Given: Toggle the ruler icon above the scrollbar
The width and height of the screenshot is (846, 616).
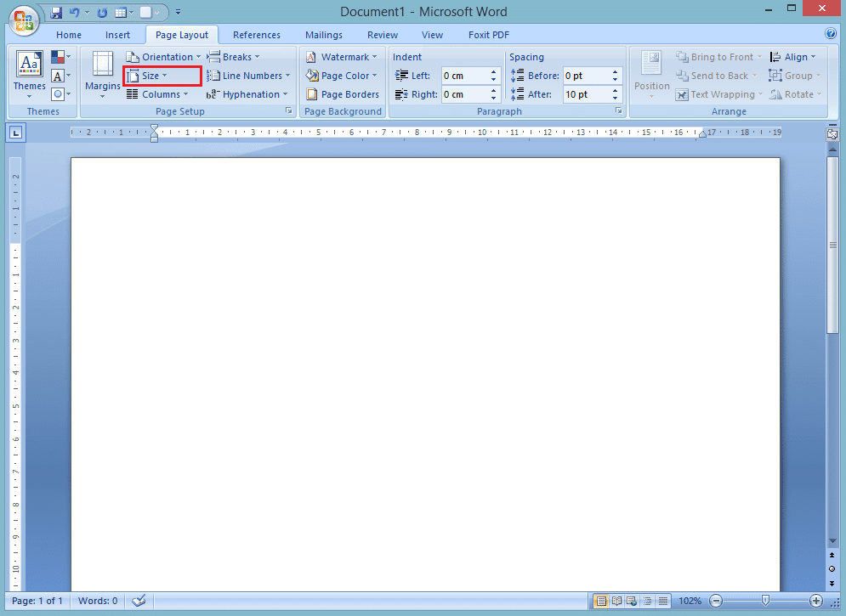Looking at the screenshot, I should [832, 134].
